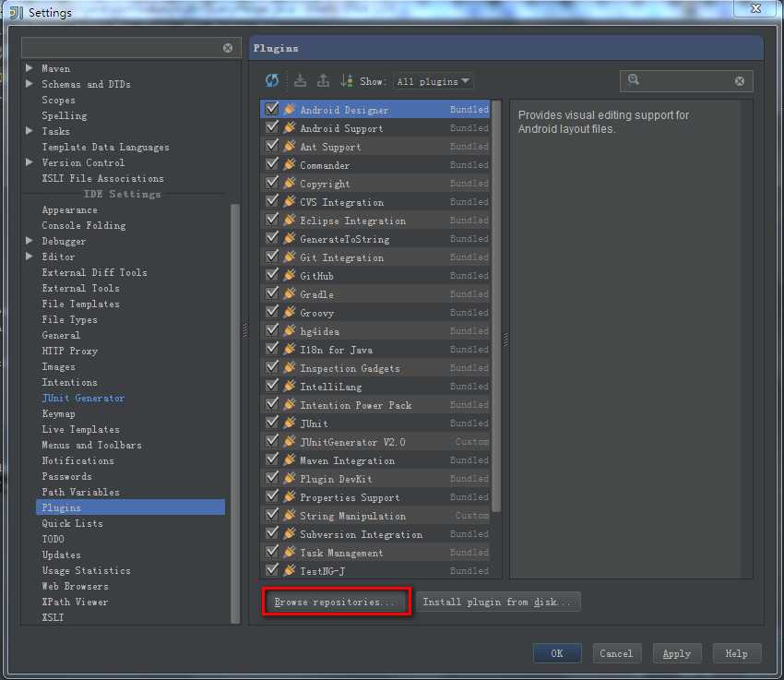Viewport: 784px width, 680px height.
Task: Open File Types settings
Action: [69, 319]
